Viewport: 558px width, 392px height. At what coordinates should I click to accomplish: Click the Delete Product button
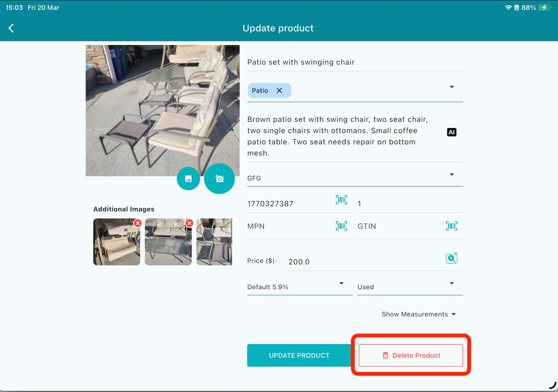click(411, 355)
